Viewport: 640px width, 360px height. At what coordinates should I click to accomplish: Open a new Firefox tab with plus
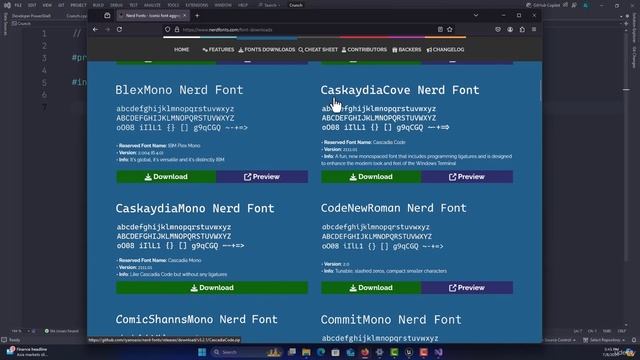[x=197, y=16]
